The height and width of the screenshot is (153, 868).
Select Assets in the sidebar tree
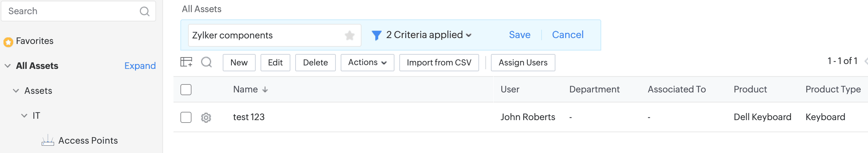[x=38, y=91]
